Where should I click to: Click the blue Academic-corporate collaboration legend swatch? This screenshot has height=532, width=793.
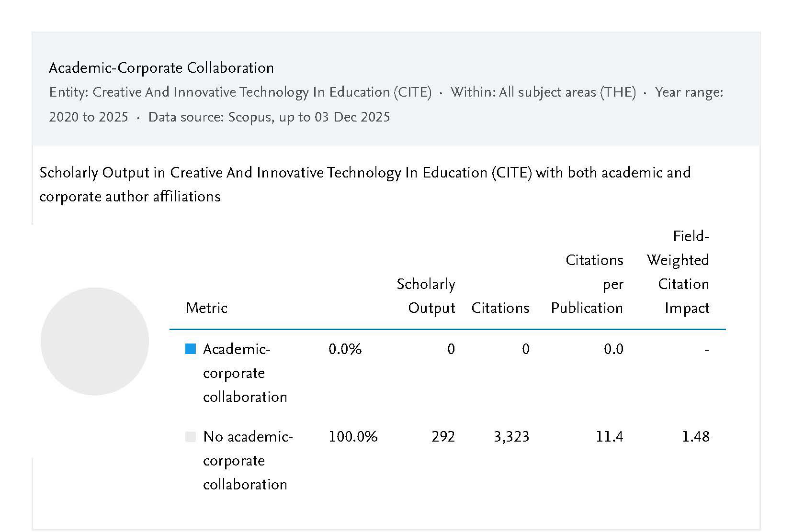(191, 349)
